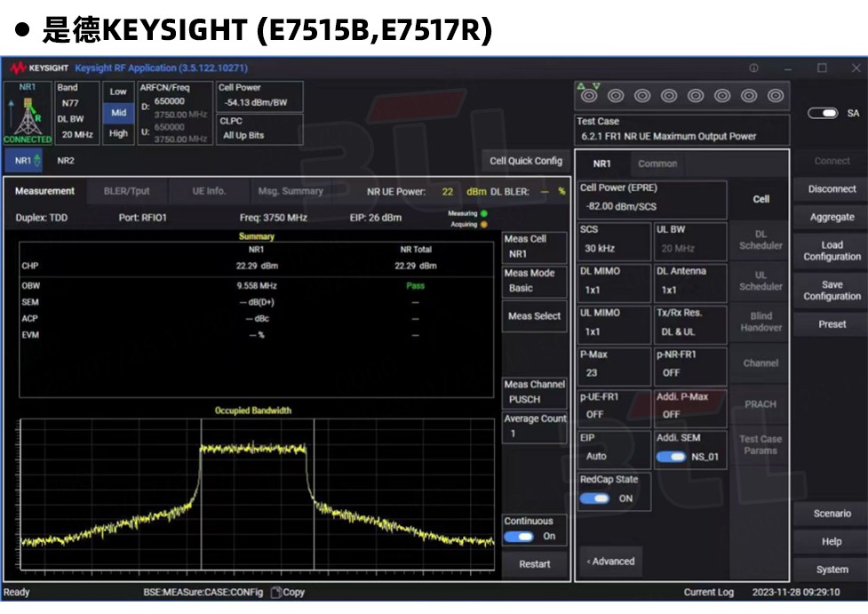Open the Addi. P-Max OFF setting

tap(690, 408)
